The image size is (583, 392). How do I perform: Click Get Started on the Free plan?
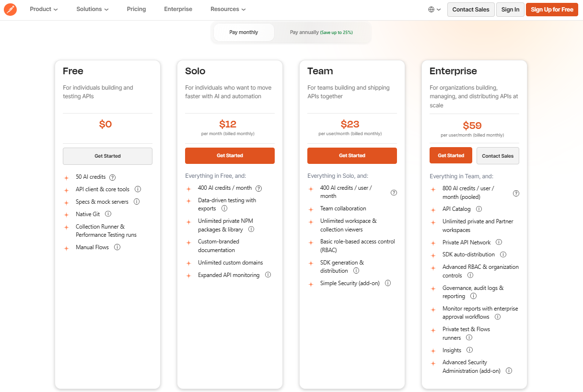[x=107, y=156]
